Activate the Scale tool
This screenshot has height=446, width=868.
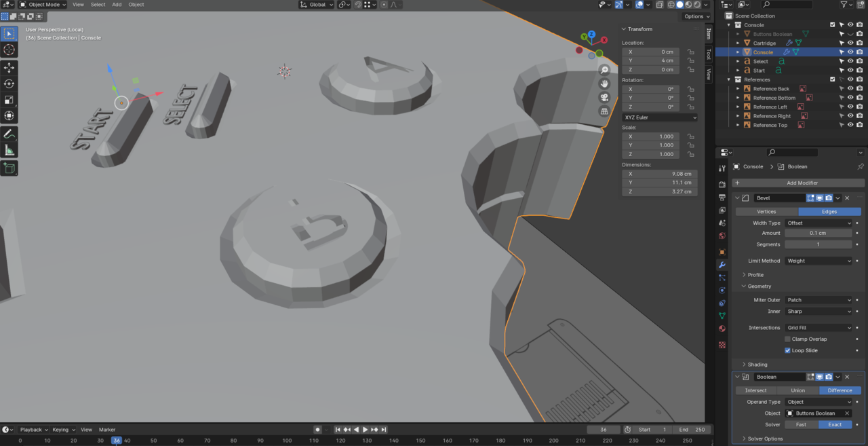(9, 100)
